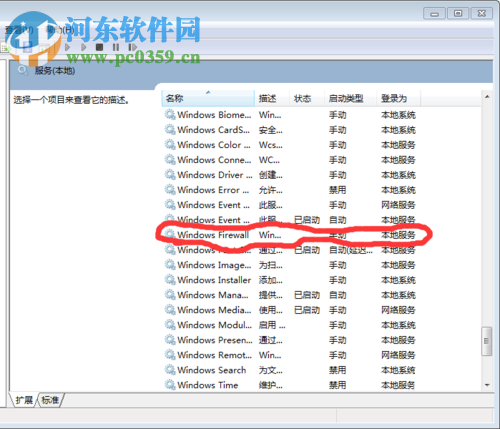Click the Stop Service square toolbar icon

[x=99, y=47]
